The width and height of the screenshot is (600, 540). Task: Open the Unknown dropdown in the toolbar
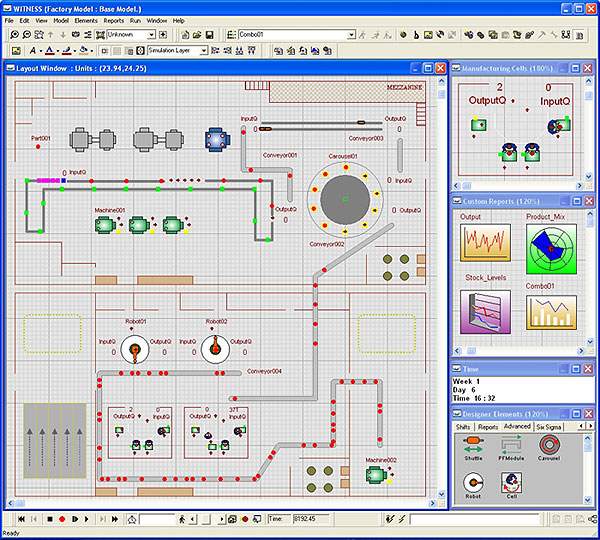(x=152, y=35)
